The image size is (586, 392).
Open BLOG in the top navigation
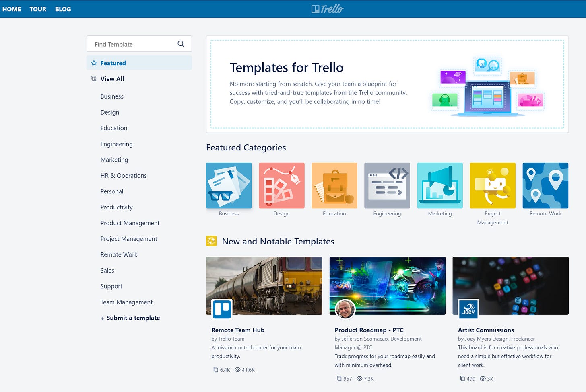(63, 9)
